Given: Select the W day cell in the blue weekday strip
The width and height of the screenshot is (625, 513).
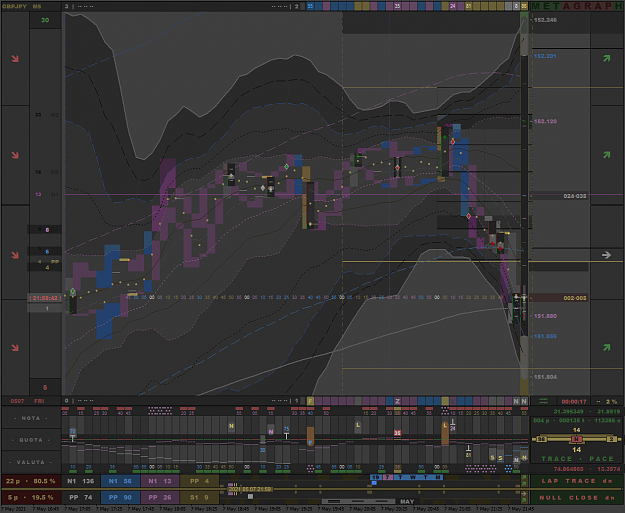Looking at the screenshot, I should (x=413, y=477).
